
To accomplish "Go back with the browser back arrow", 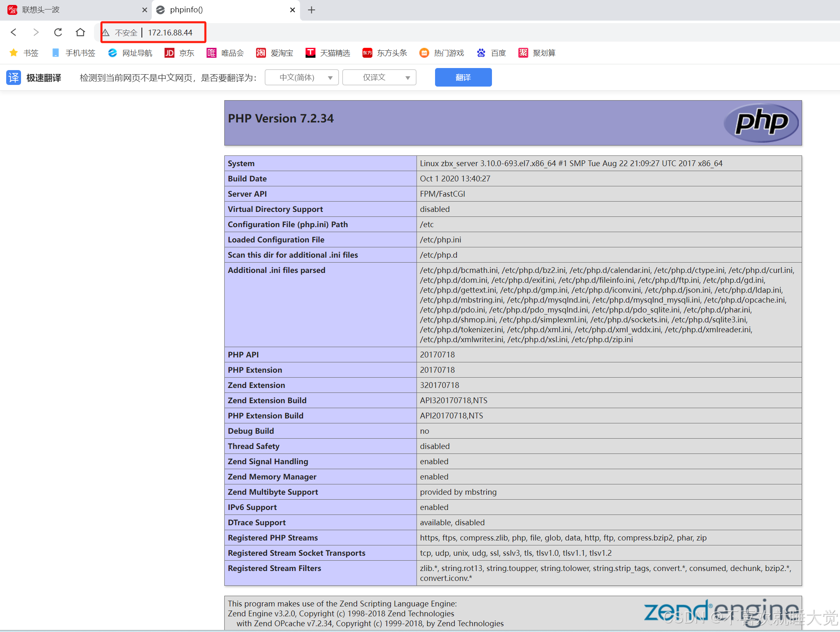I will click(x=14, y=32).
